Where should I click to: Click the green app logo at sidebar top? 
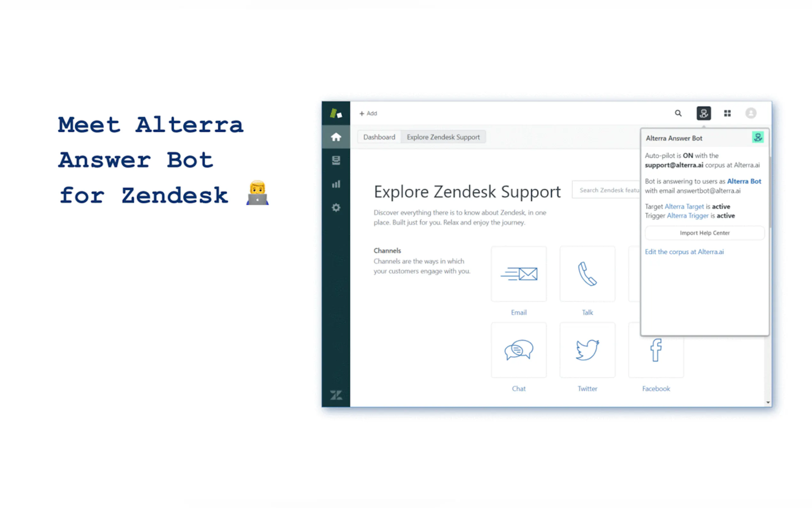[336, 114]
